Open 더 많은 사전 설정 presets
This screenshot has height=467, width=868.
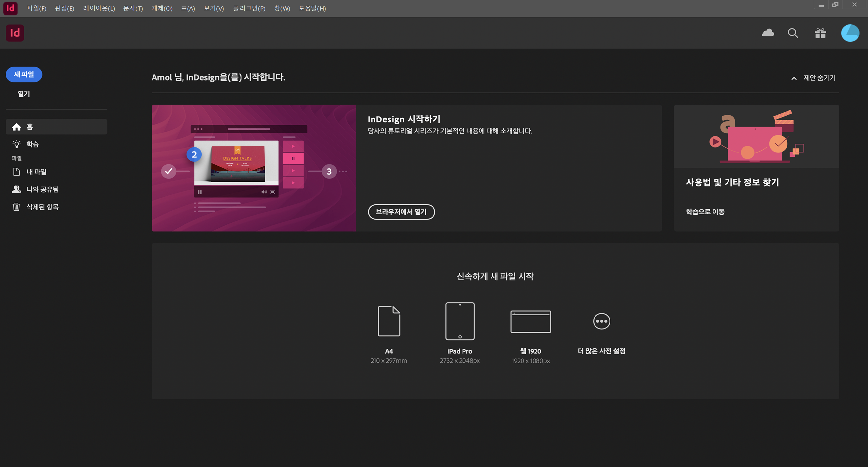pos(601,321)
